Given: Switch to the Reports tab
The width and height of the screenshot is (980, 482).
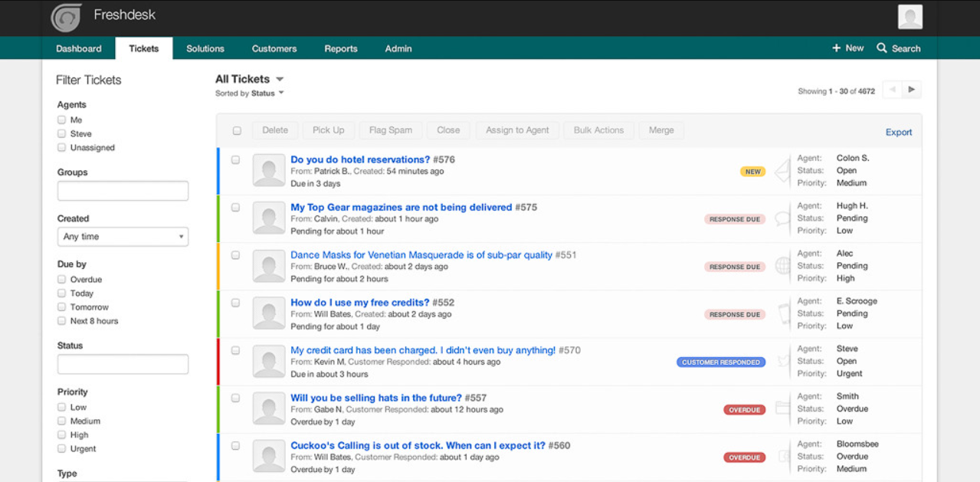Looking at the screenshot, I should [x=340, y=48].
